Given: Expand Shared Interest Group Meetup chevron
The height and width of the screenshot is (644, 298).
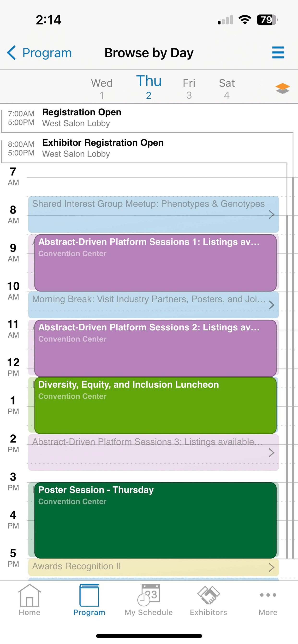Looking at the screenshot, I should tap(271, 214).
